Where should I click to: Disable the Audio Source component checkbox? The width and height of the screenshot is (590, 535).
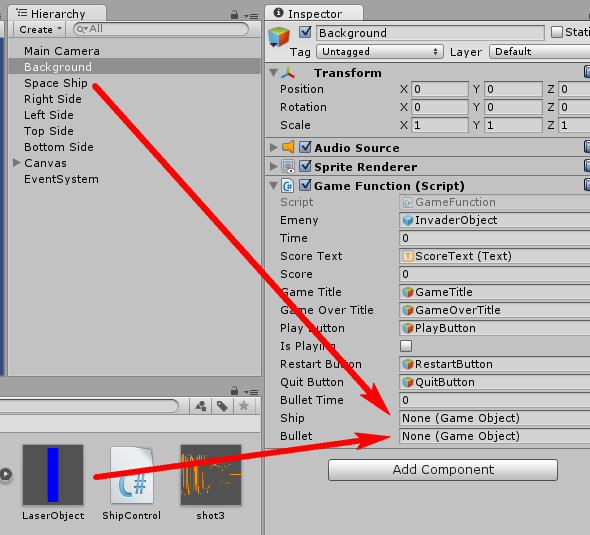(x=305, y=147)
